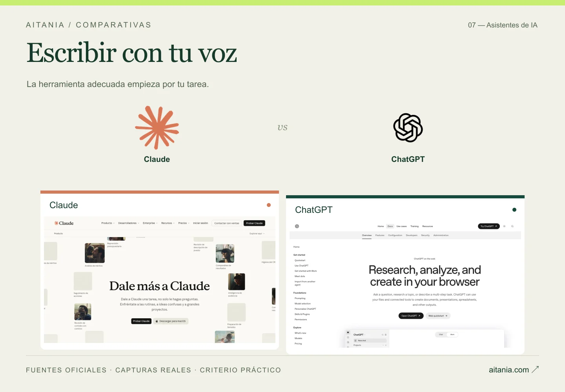Click the 'Inteligencia de audiencia' photo thumbnail
This screenshot has width=565, height=392.
(x=237, y=282)
